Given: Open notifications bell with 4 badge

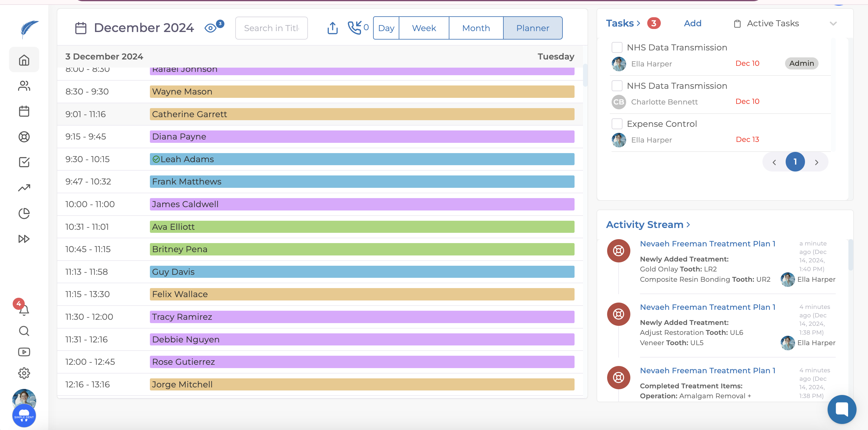Looking at the screenshot, I should pos(24,310).
